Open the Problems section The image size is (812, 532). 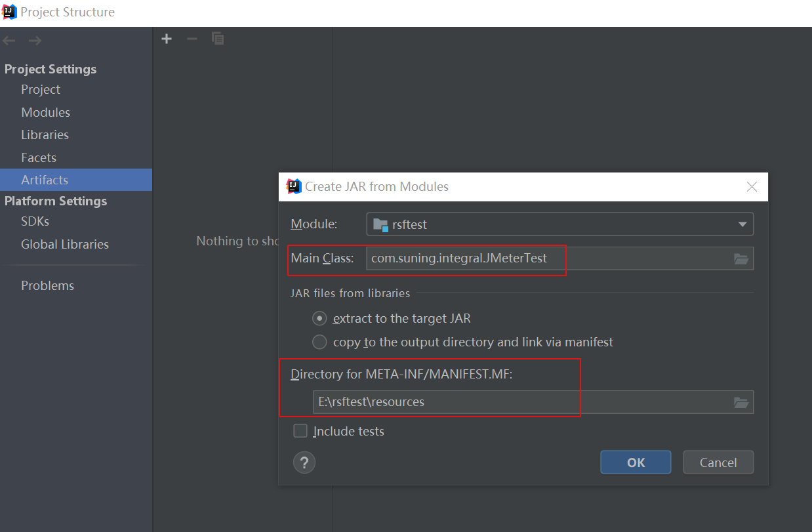pos(47,285)
